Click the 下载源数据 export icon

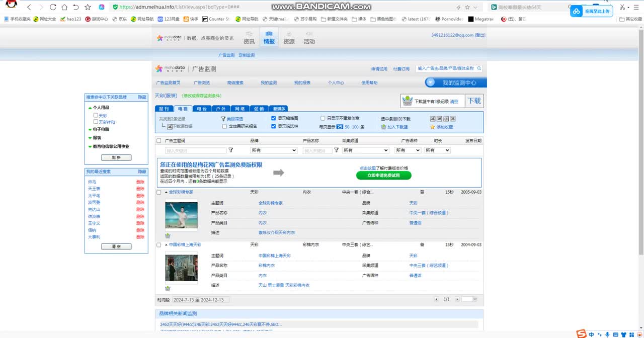tap(170, 127)
